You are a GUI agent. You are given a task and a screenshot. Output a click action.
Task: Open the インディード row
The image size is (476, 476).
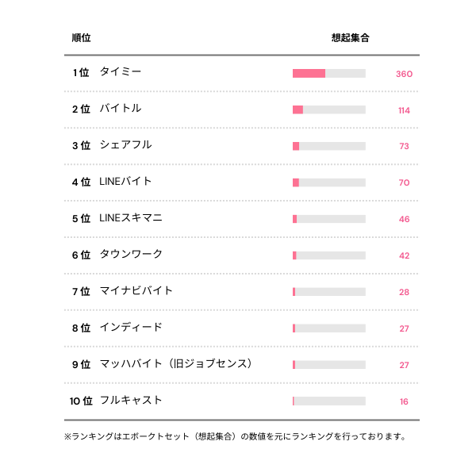click(131, 328)
